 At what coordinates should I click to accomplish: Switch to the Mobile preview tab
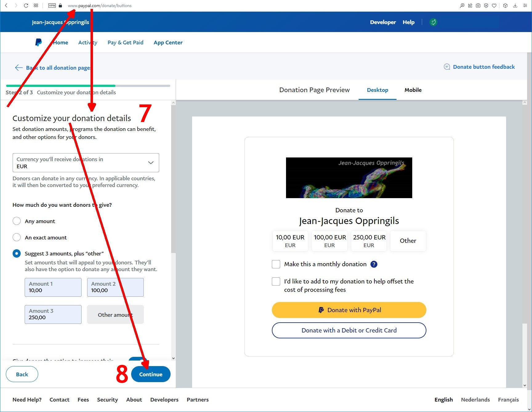413,90
